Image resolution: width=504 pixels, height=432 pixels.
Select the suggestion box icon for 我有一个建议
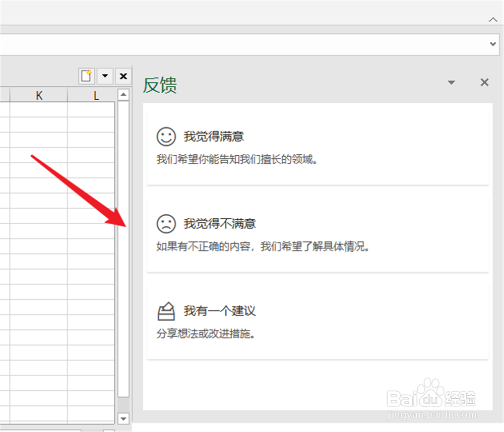point(166,311)
